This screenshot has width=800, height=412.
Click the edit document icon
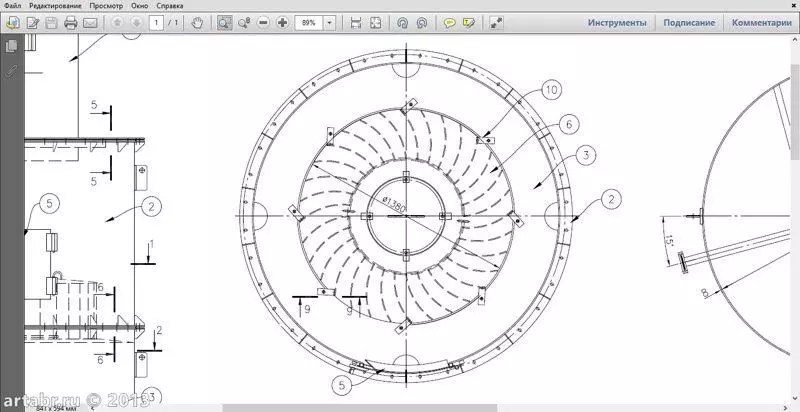33,23
